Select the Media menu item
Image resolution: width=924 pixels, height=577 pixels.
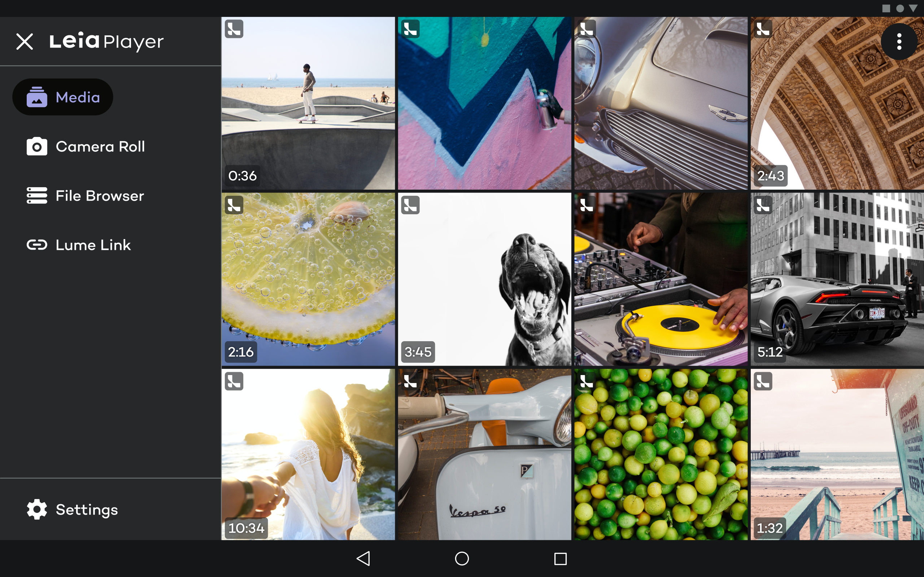coord(62,97)
